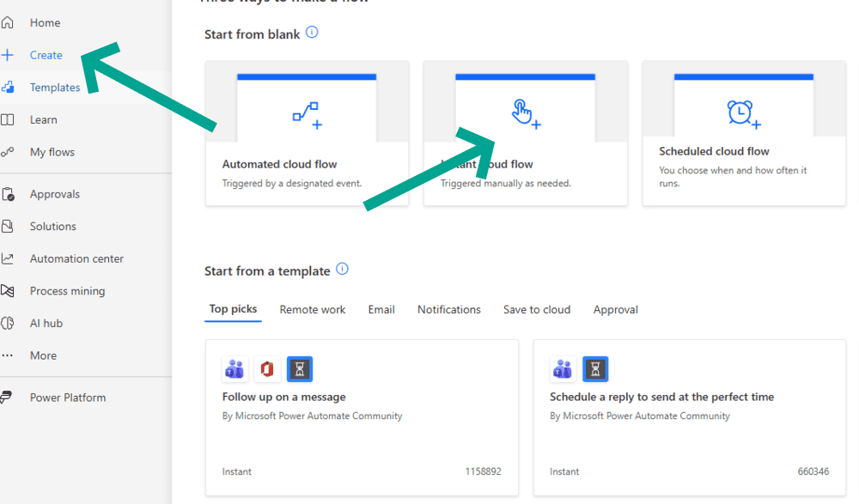Click the Automated cloud flow connector icon
The width and height of the screenshot is (859, 504).
point(307,115)
